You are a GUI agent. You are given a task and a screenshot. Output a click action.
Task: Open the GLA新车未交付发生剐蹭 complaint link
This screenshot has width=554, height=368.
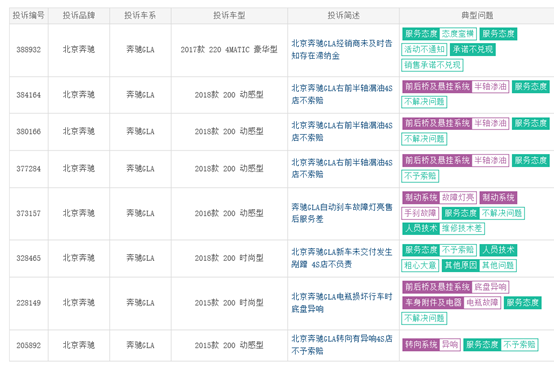[x=342, y=258]
